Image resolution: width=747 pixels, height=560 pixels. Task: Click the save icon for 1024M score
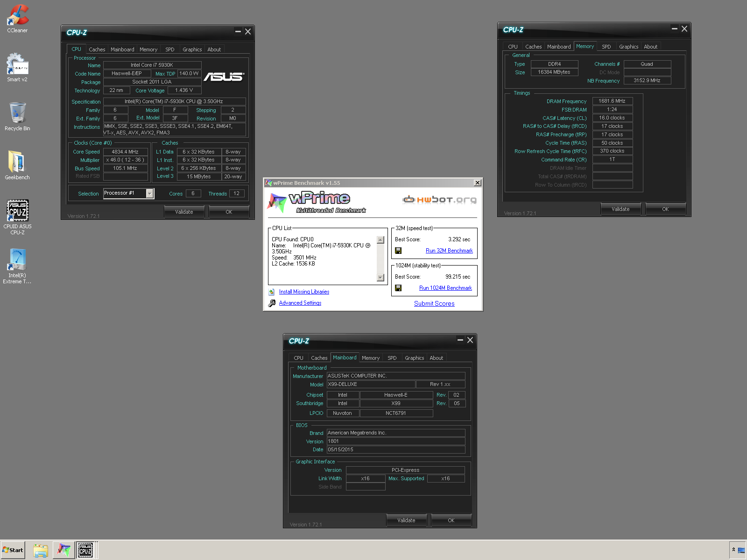tap(398, 288)
